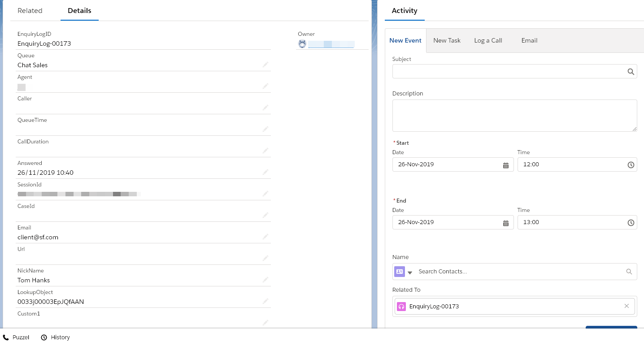
Task: Open History in the utility bar
Action: coord(56,337)
